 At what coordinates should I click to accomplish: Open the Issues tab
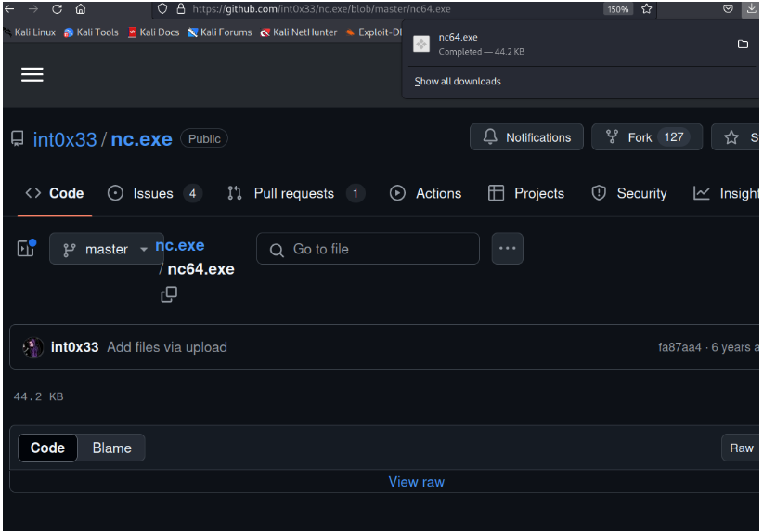[x=153, y=193]
